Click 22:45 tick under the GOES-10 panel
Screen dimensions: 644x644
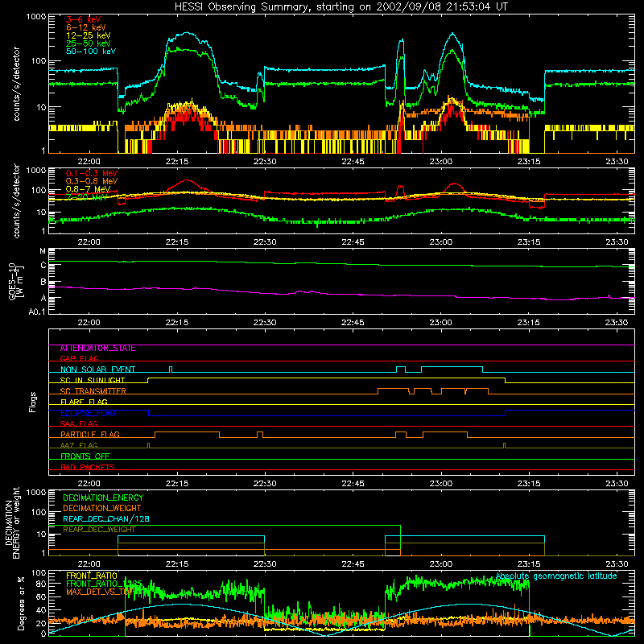353,323
